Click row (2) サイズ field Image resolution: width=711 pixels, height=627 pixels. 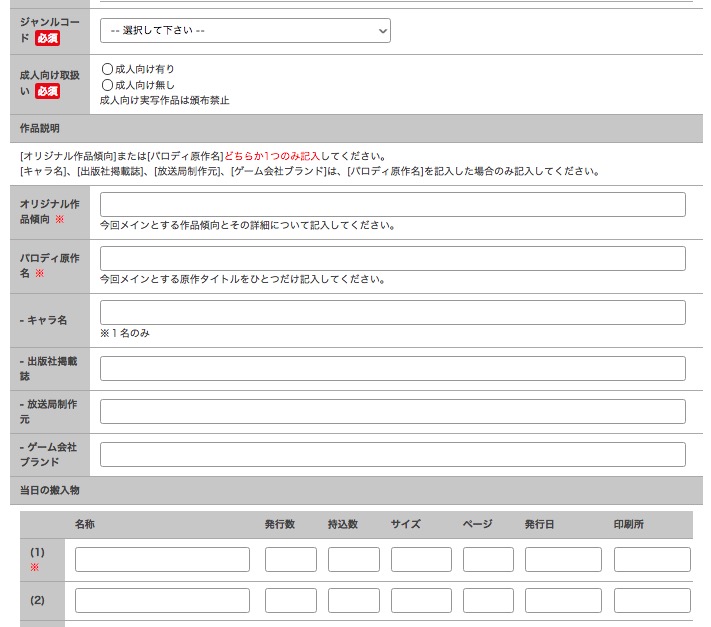(x=421, y=600)
